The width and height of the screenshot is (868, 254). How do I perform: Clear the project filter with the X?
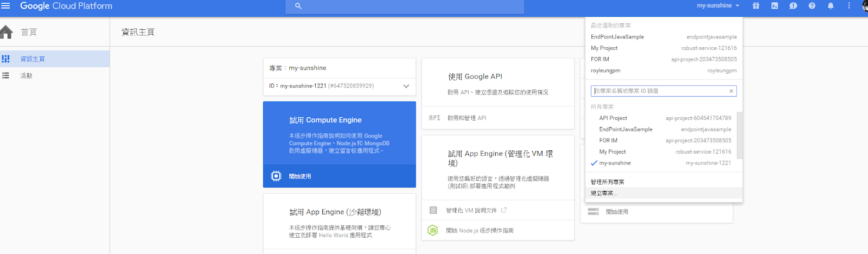point(731,91)
